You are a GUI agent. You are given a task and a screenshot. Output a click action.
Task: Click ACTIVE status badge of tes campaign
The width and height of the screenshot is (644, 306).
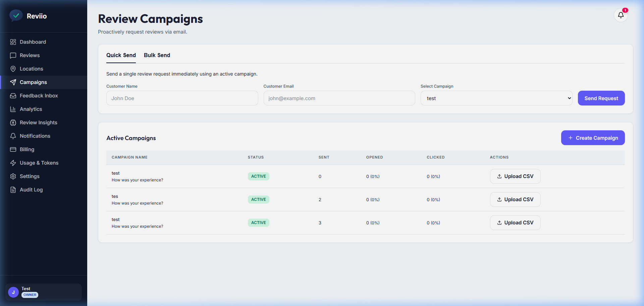coord(259,200)
